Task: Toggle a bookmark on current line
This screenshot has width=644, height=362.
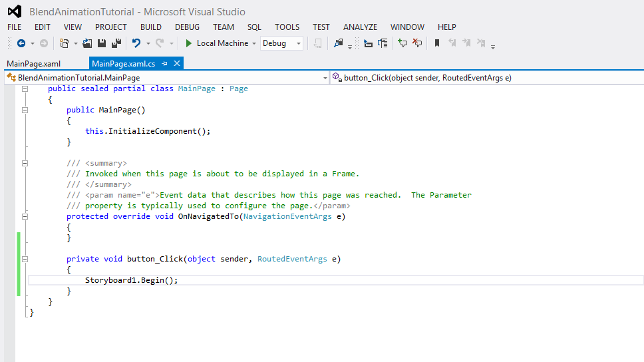Action: (437, 43)
